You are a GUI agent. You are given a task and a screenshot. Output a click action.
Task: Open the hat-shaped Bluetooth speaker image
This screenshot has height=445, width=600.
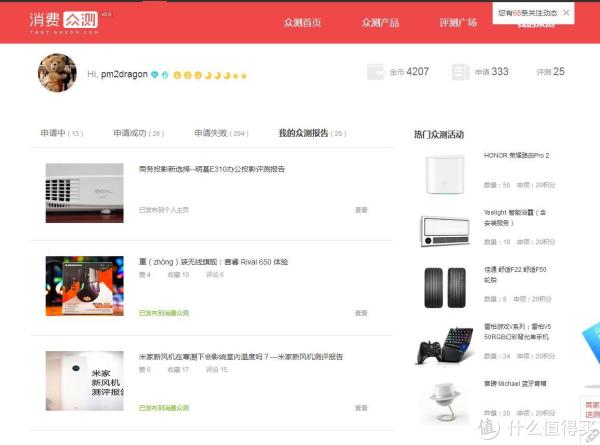point(445,402)
